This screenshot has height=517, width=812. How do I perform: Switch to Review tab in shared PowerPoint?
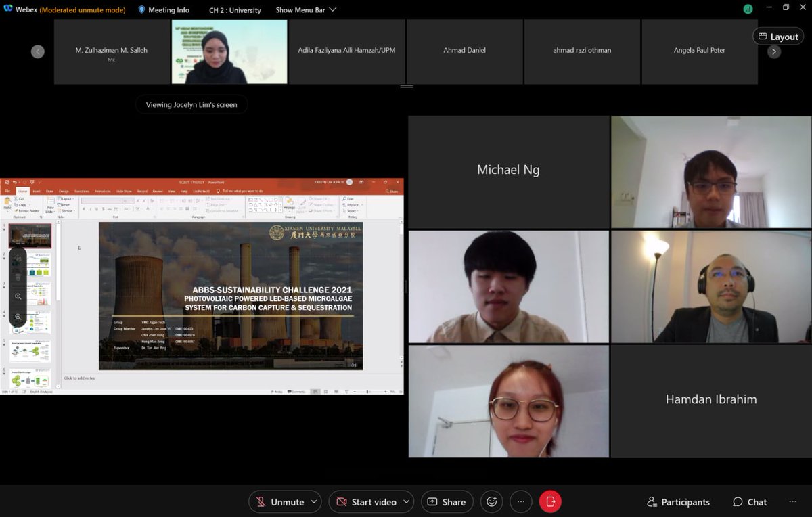158,191
